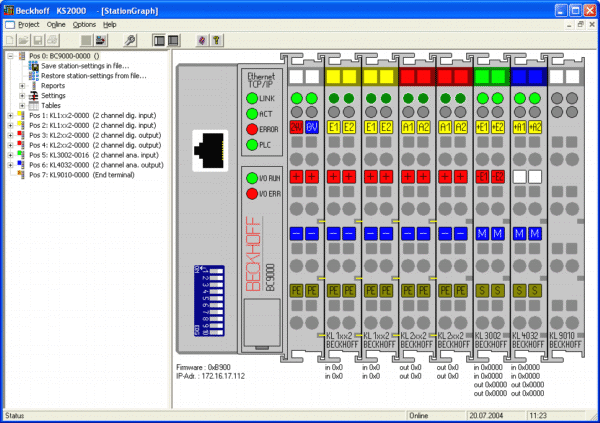600x423 pixels.
Task: Collapse the Pos 0 BC9000 tree node
Action: click(10, 56)
